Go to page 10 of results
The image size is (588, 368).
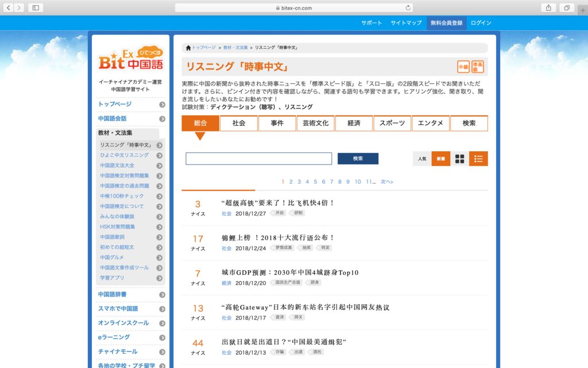(358, 182)
